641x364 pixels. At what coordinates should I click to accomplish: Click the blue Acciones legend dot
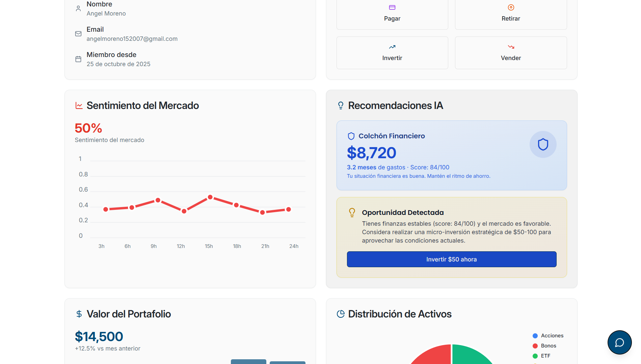click(x=535, y=336)
